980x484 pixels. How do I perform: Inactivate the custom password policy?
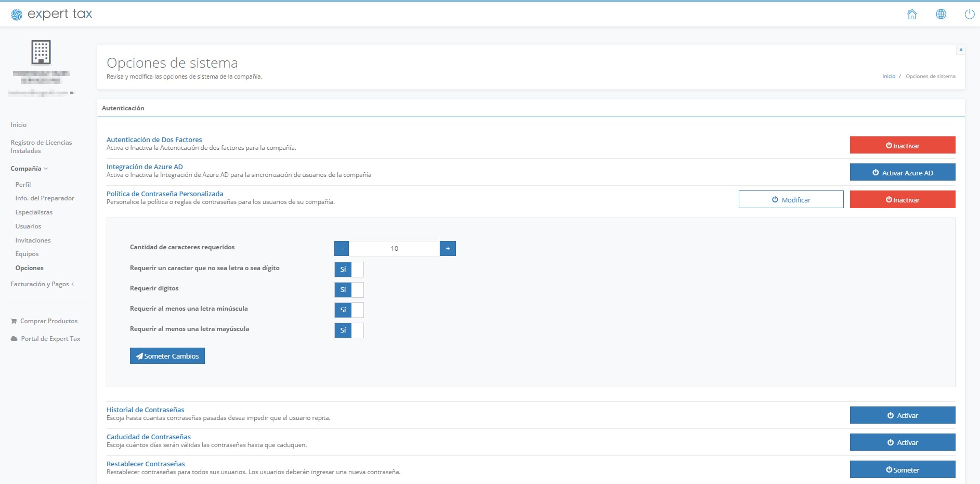[x=903, y=199]
